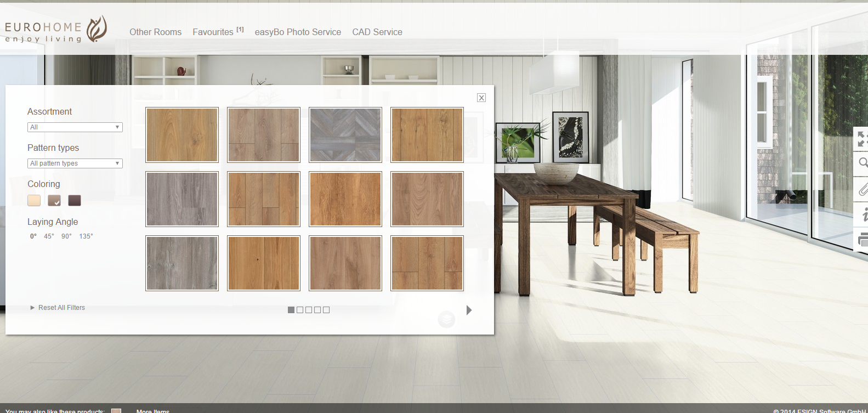
Task: Click the magnifying glass zoom icon
Action: coord(863,162)
